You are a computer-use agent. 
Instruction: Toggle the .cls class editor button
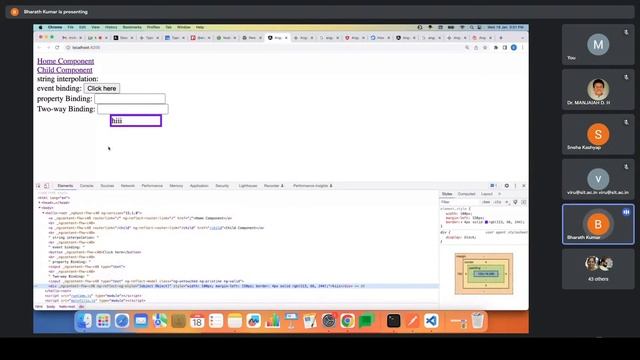[x=498, y=202]
